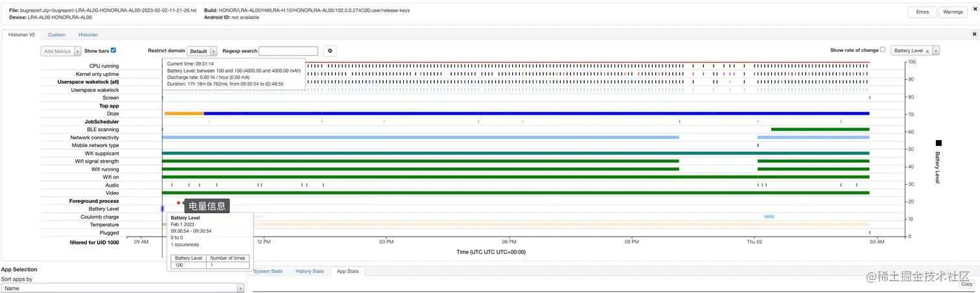980x293 pixels.
Task: Click the green BLE scanning bar
Action: (x=820, y=130)
